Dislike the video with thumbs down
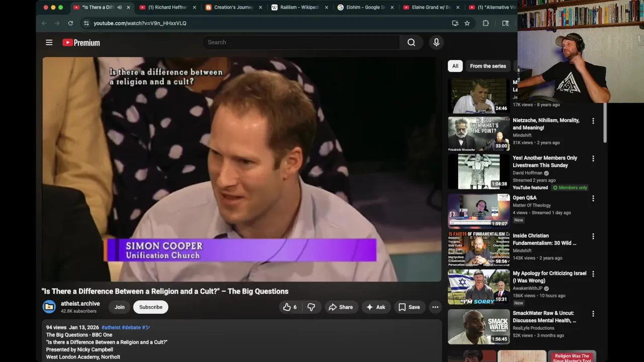The width and height of the screenshot is (644, 362). [311, 307]
